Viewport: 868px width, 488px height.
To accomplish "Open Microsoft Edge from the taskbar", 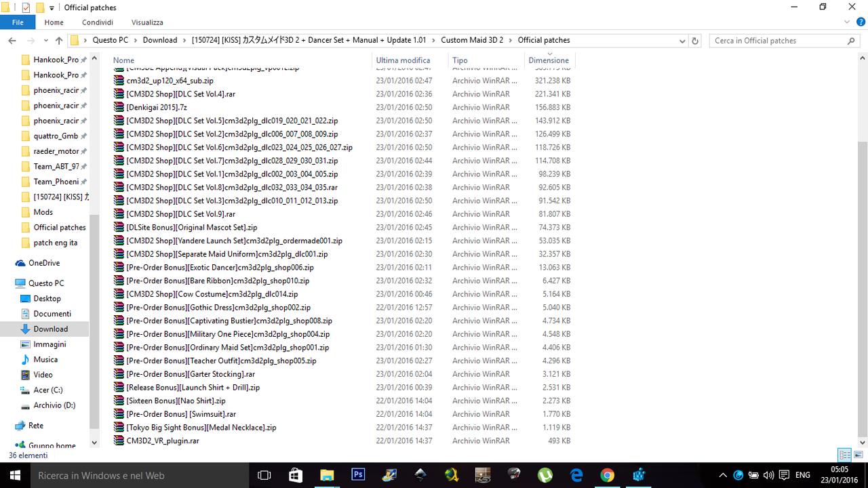I will tap(576, 475).
